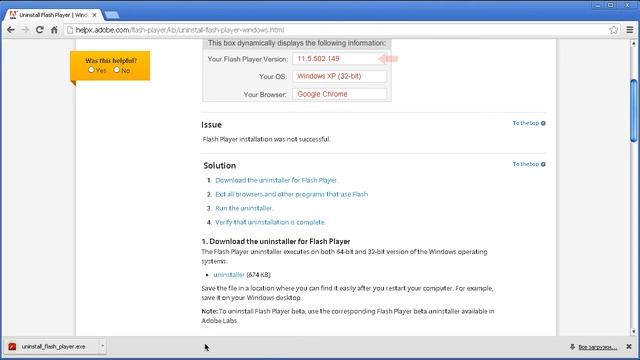Maximize the Chrome window

pyautogui.click(x=611, y=5)
